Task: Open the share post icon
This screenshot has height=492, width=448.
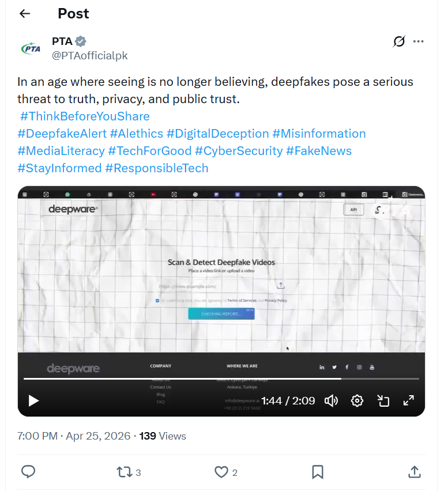Action: [x=415, y=472]
